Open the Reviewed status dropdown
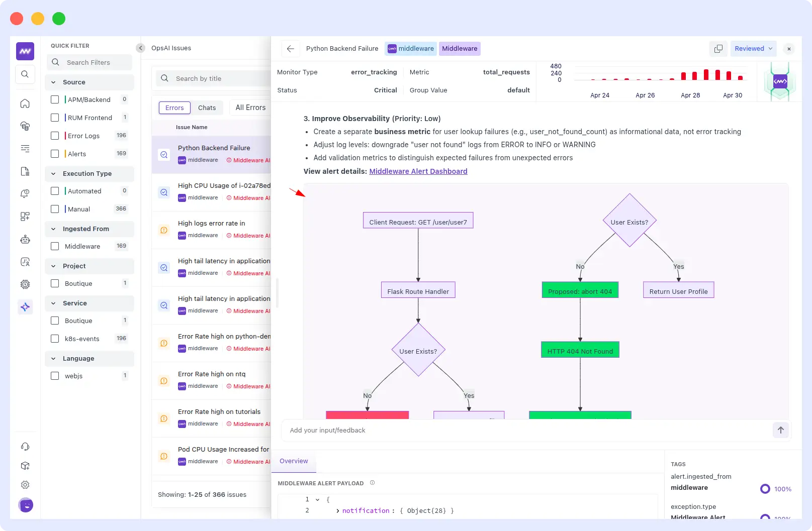Viewport: 812px width, 531px height. tap(753, 48)
